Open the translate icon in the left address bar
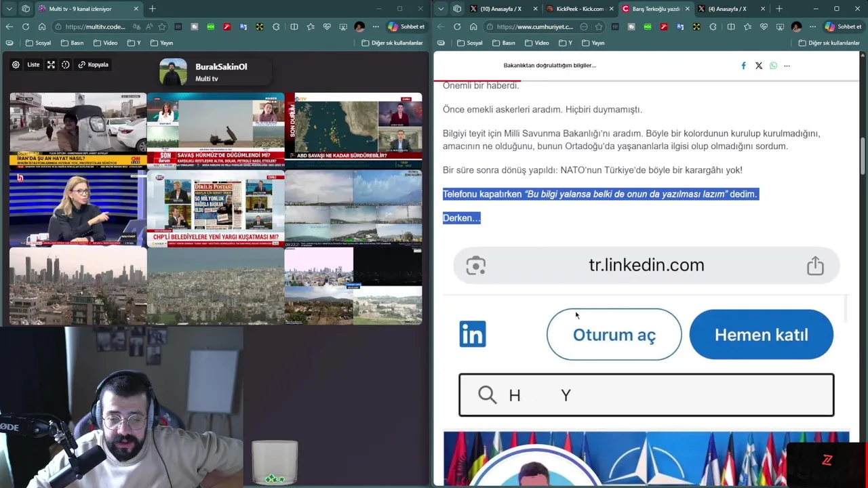 click(x=136, y=26)
